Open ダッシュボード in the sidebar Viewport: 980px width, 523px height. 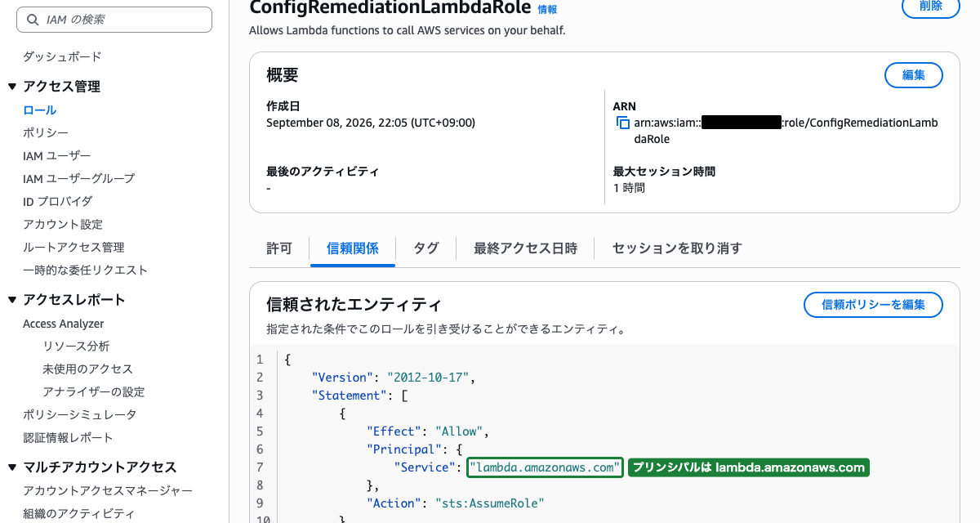coord(62,57)
